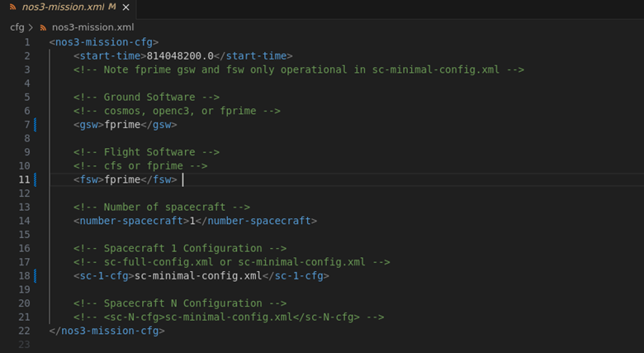Click the modified-line marker on line 18
Screen dimensions: 644x353
tap(35, 275)
